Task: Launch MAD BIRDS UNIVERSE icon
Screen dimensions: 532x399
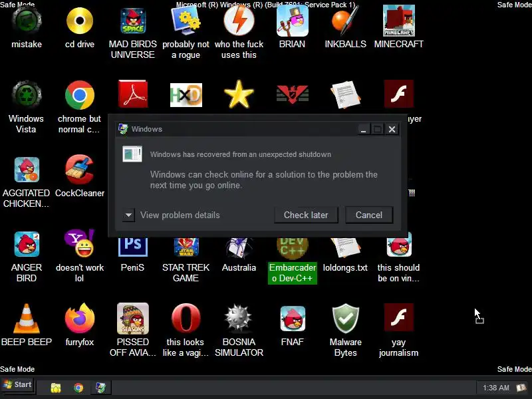Action: point(133,21)
